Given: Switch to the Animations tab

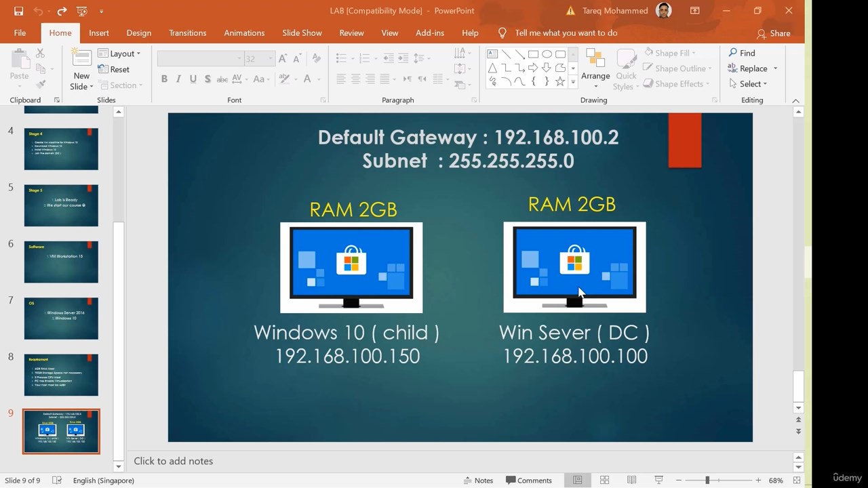Looking at the screenshot, I should (x=244, y=33).
